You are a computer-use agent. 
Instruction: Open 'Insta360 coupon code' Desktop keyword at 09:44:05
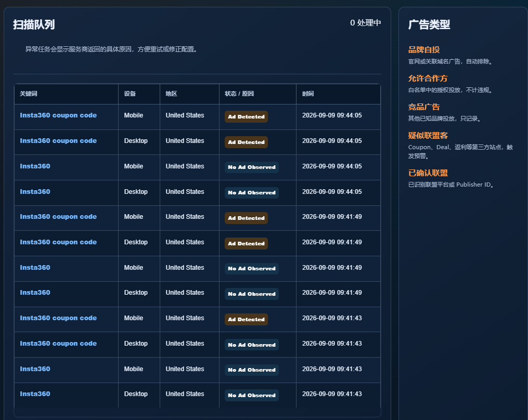[x=58, y=141]
